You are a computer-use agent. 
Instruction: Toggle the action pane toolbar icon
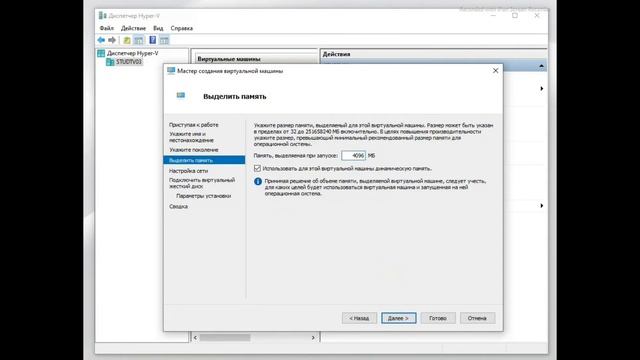click(x=164, y=40)
